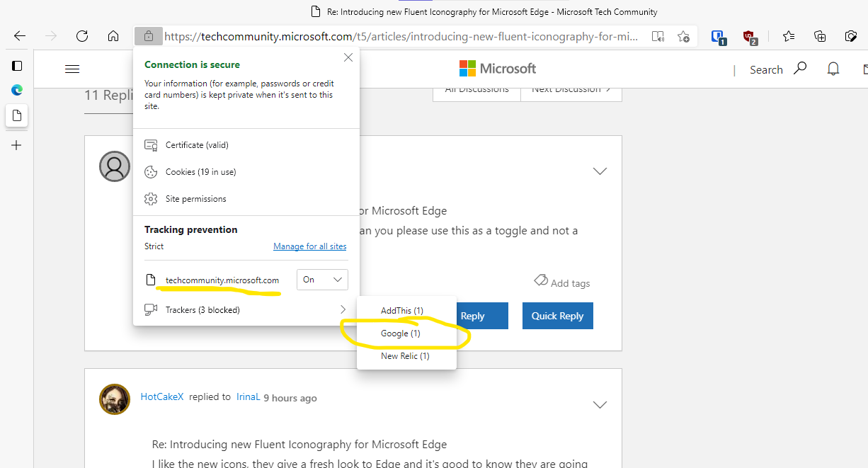Image resolution: width=868 pixels, height=468 pixels.
Task: Click the search magnifier icon
Action: 800,69
